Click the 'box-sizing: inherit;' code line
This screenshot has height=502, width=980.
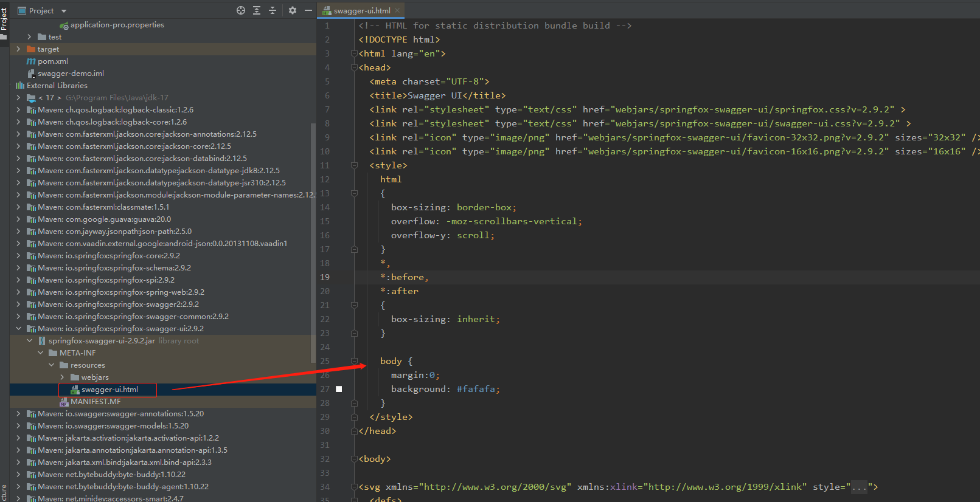[x=445, y=319]
